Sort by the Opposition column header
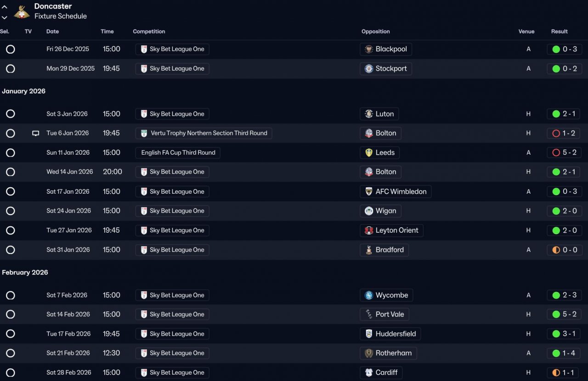 pyautogui.click(x=375, y=32)
